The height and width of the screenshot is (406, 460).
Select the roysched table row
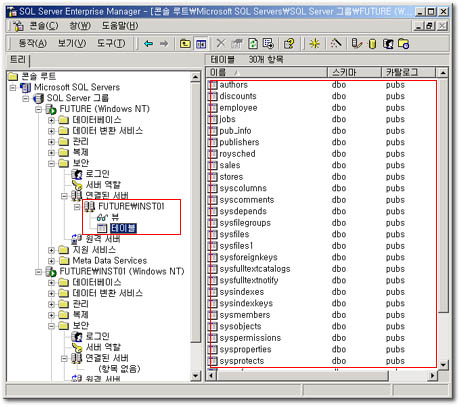pos(322,154)
